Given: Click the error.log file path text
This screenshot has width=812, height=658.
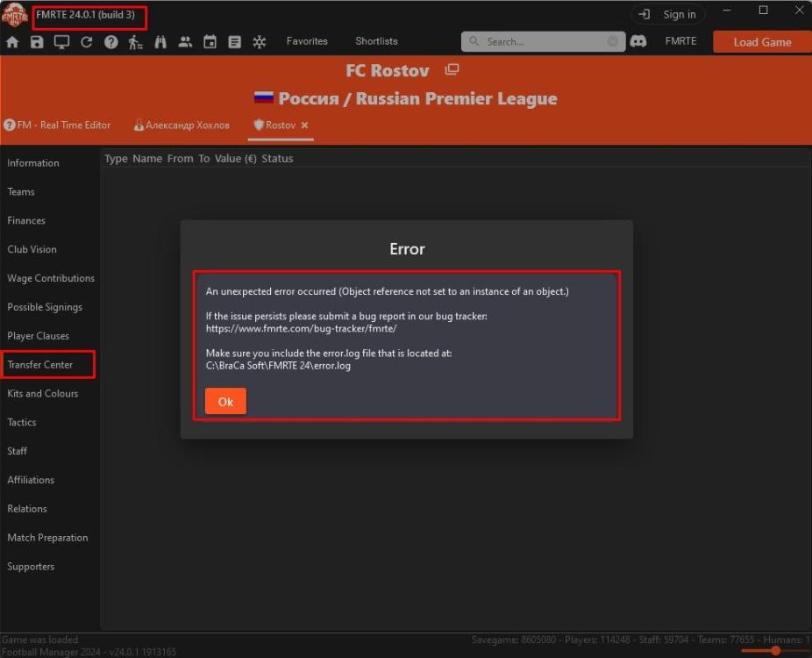Looking at the screenshot, I should pyautogui.click(x=278, y=366).
